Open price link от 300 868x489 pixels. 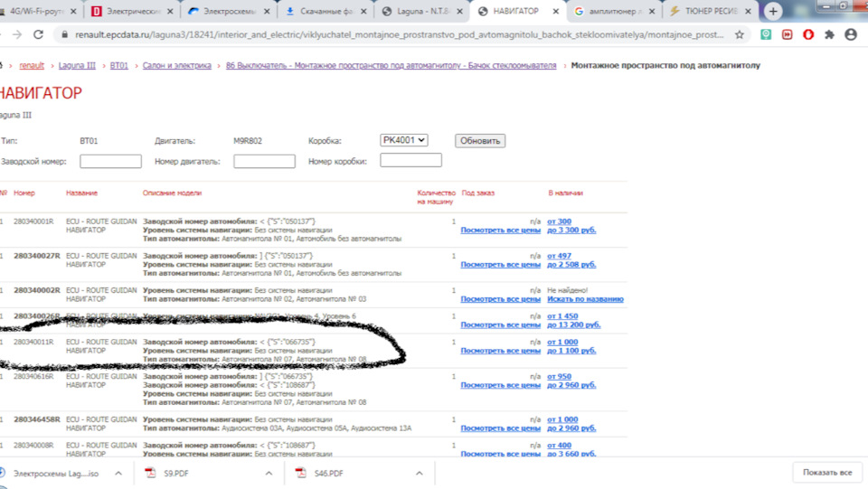[x=559, y=221]
